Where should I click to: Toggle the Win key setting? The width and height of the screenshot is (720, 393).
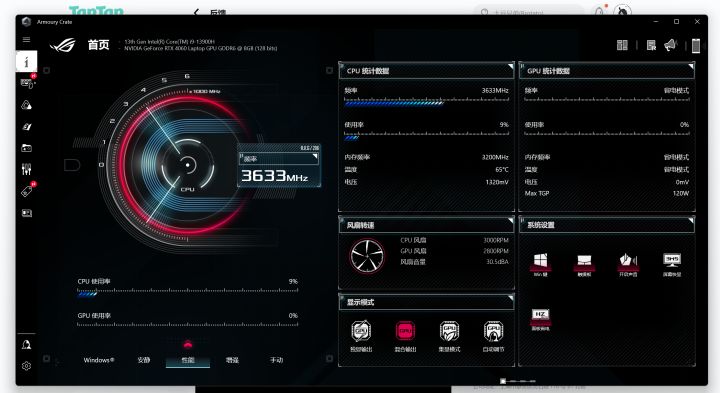pos(540,264)
